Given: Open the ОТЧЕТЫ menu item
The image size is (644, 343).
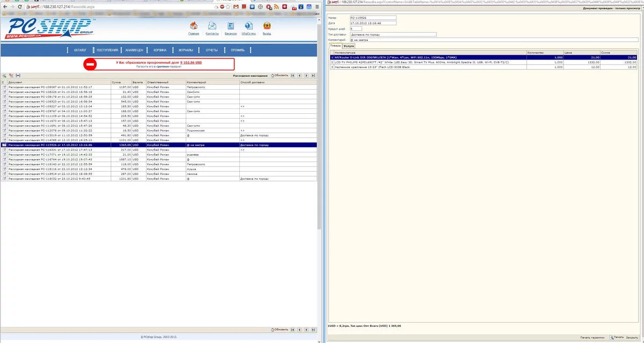Looking at the screenshot, I should click(x=211, y=50).
